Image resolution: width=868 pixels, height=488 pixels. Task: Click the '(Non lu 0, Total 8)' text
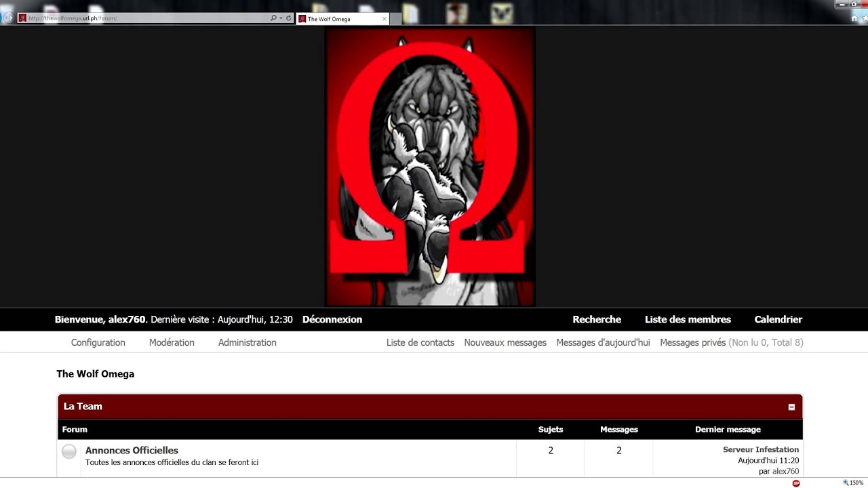pyautogui.click(x=766, y=343)
